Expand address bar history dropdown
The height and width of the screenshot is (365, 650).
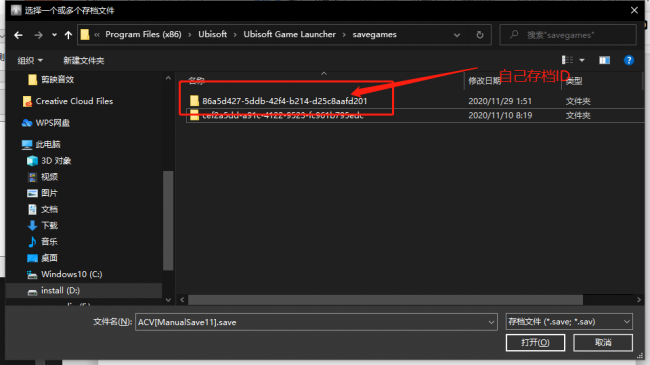coord(457,35)
